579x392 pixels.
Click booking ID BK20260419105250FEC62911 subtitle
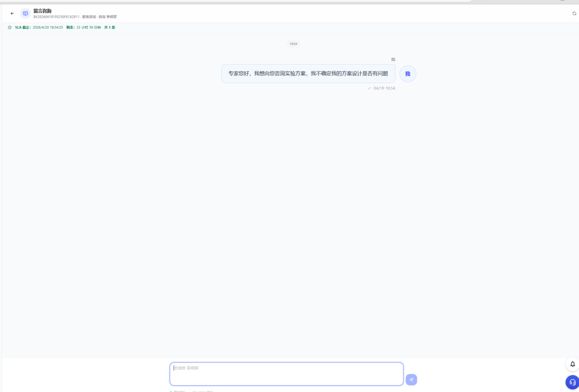(x=56, y=17)
